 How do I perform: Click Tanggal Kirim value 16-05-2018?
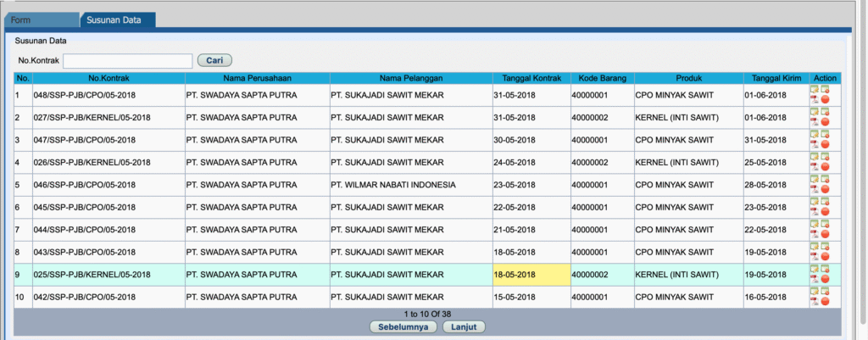[765, 297]
